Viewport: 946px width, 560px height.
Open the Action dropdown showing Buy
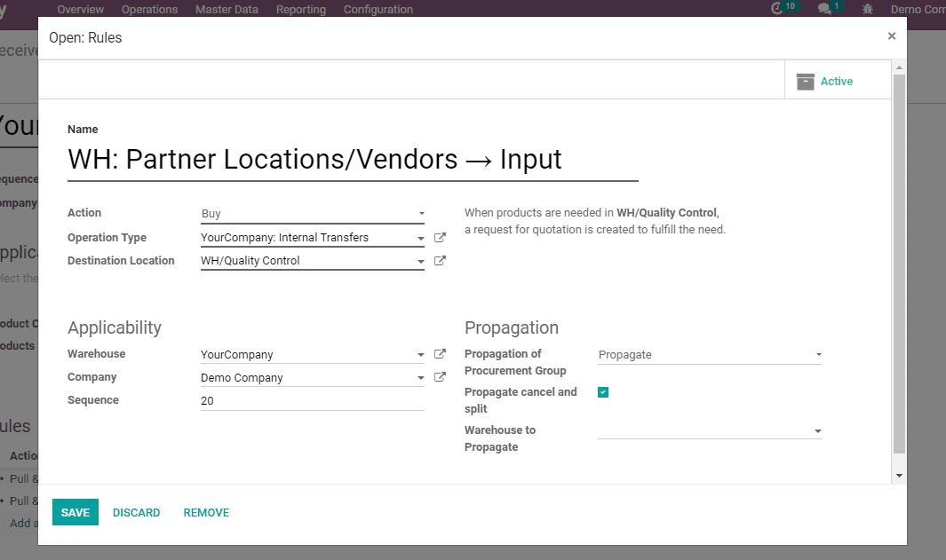313,213
